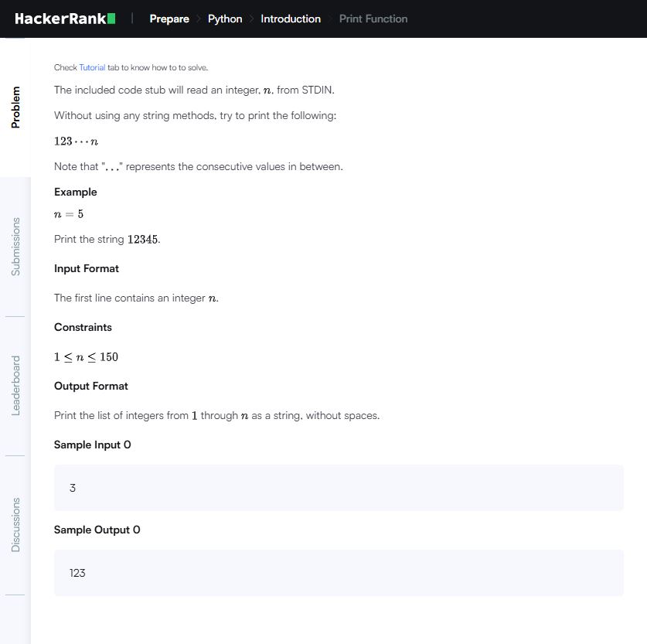647x644 pixels.
Task: Click the Example heading
Action: 76,192
